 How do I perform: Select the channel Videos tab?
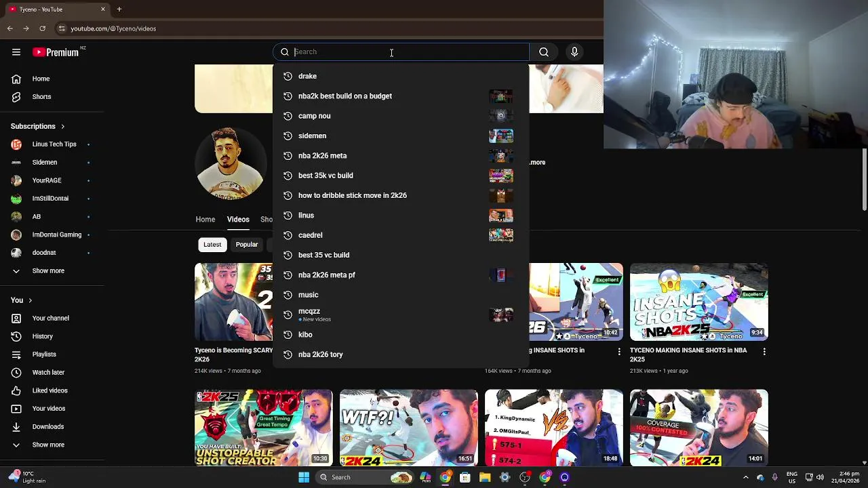pyautogui.click(x=238, y=220)
